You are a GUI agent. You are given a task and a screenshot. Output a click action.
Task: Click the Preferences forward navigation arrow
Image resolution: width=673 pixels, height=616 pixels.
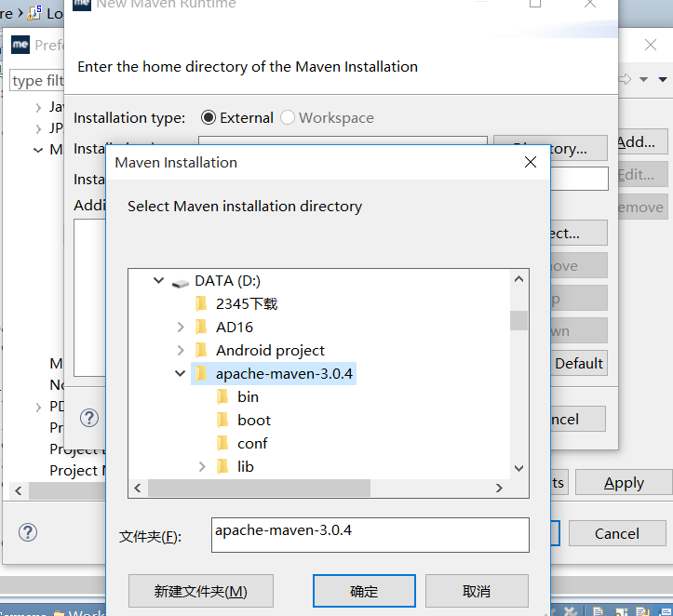click(626, 79)
